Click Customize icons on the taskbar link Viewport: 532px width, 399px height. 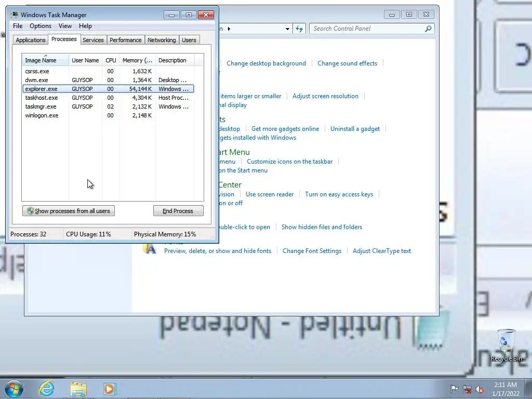click(289, 162)
